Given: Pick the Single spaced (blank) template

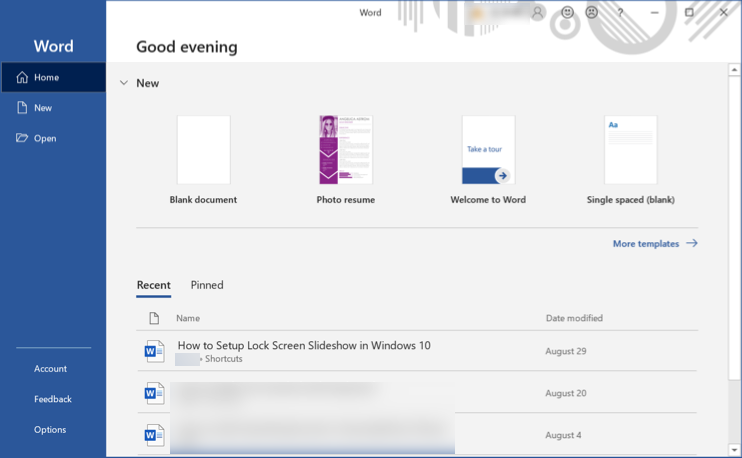Looking at the screenshot, I should coord(631,150).
